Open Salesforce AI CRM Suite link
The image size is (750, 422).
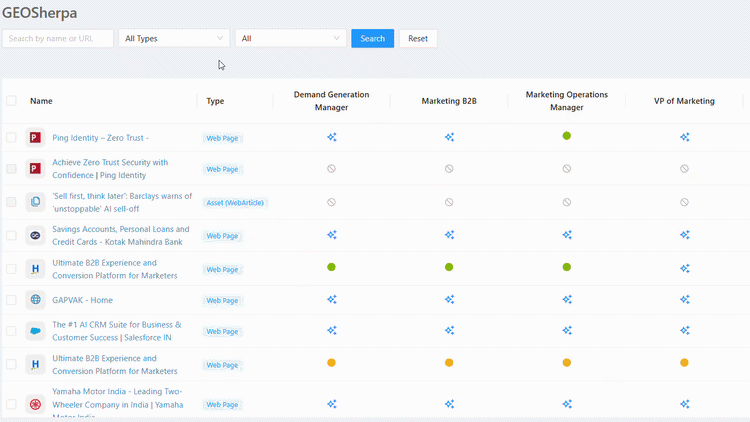click(x=117, y=331)
